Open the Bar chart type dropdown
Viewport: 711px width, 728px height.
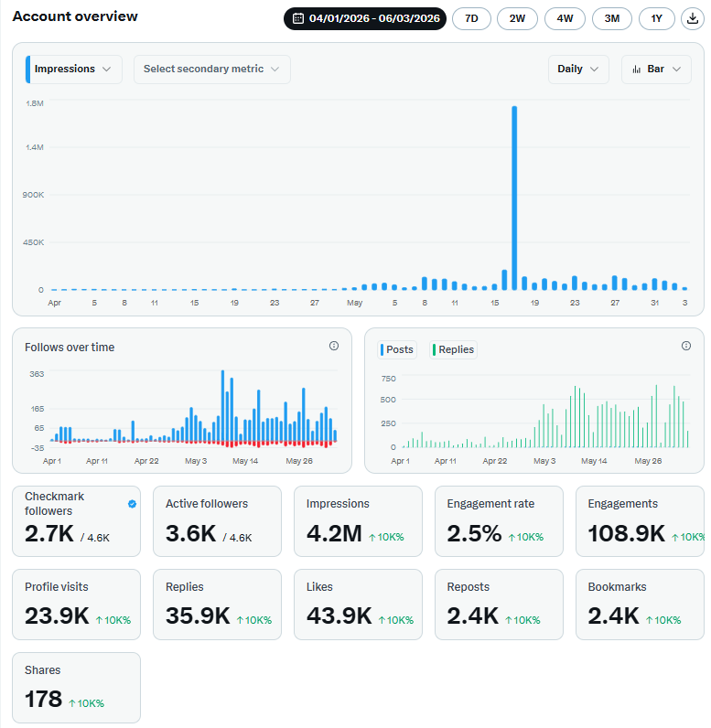[x=656, y=70]
